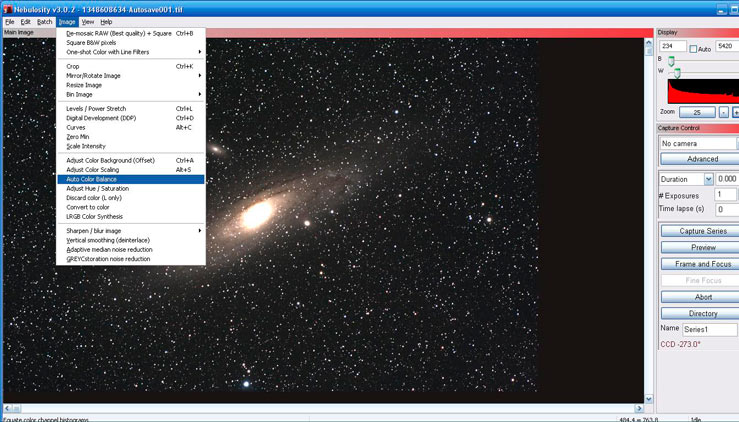Click the zoom out minus button
739x422 pixels.
[x=723, y=112]
